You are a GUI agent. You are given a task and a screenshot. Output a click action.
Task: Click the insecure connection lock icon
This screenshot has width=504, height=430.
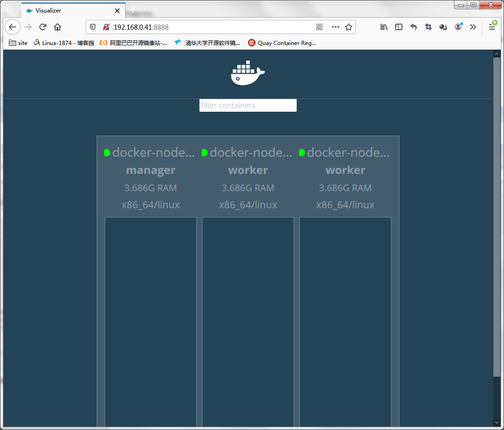106,27
